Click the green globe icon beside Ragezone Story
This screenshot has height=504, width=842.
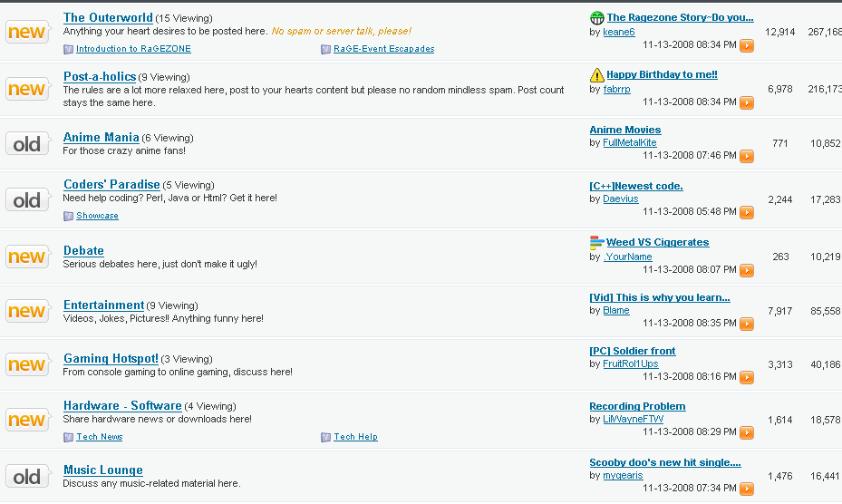596,17
